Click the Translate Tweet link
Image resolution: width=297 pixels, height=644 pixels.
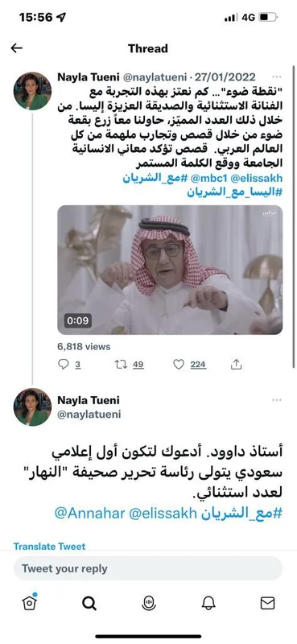(x=49, y=547)
